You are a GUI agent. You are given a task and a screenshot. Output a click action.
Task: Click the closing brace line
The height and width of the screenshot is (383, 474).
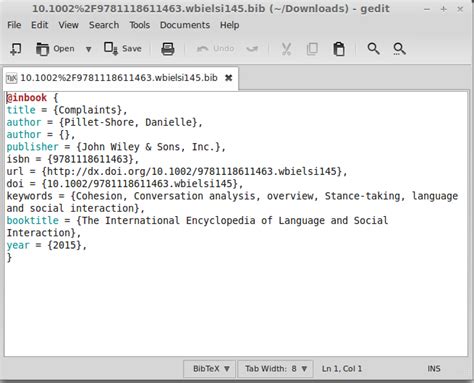click(x=9, y=257)
